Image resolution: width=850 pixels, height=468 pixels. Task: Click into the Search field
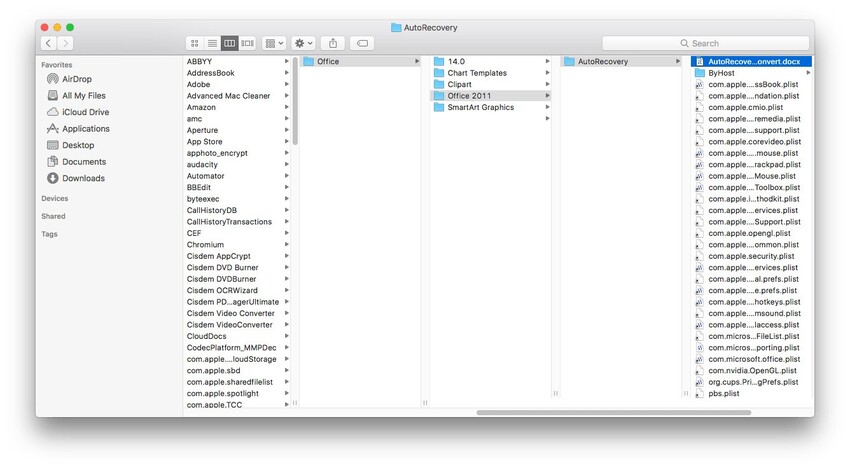pyautogui.click(x=705, y=43)
